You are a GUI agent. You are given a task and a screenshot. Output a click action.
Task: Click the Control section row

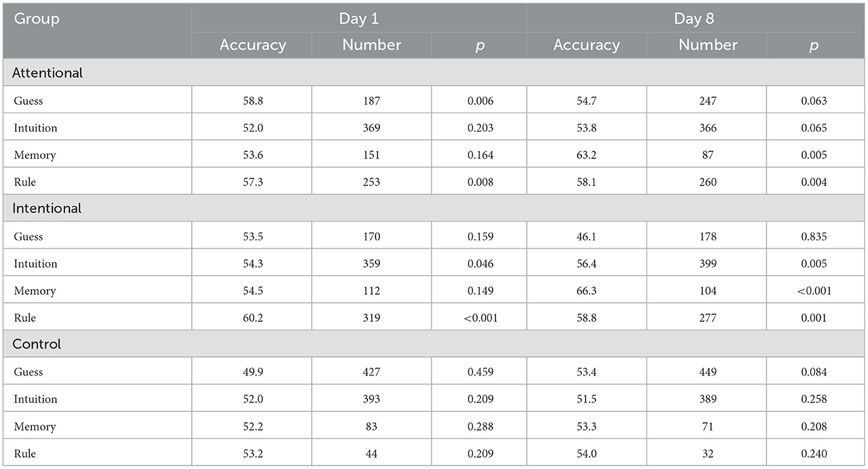tap(434, 344)
